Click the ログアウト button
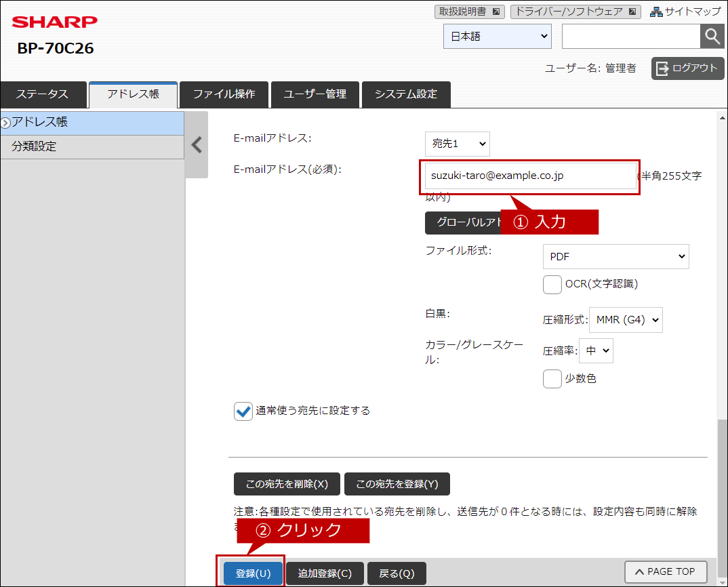The height and width of the screenshot is (587, 728). tap(687, 68)
